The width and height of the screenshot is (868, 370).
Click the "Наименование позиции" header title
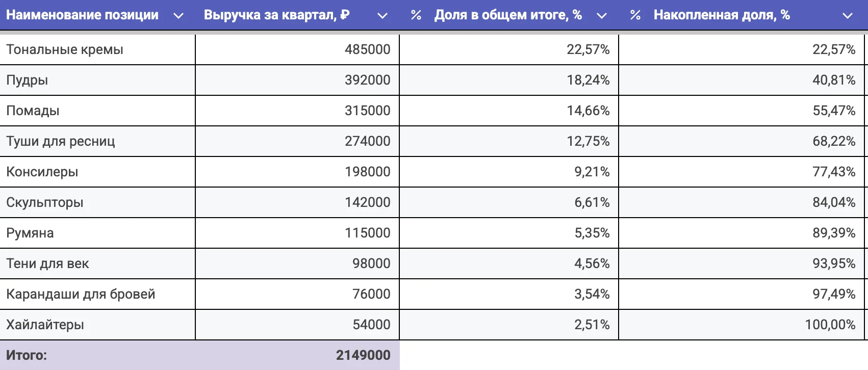tap(82, 15)
